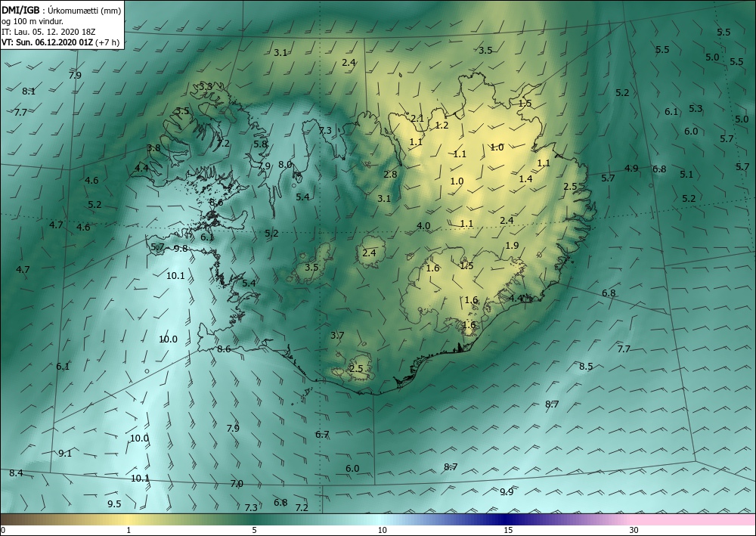Click the map value 2.1

click(x=417, y=119)
